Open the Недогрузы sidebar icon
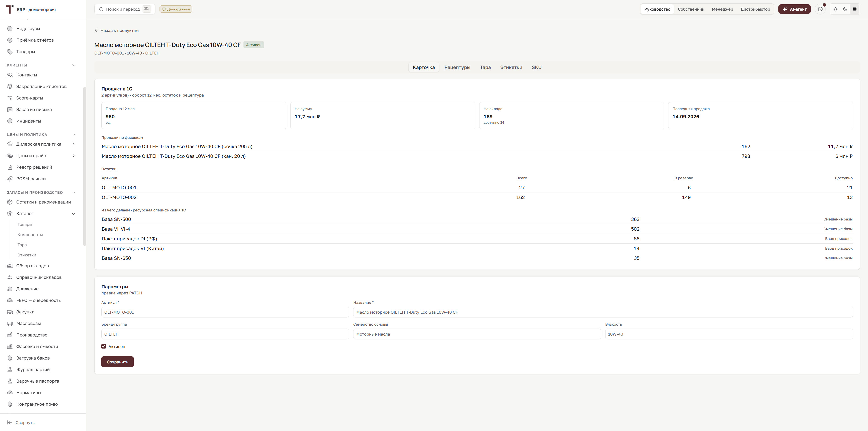Screen dimensions: 868x431 pyautogui.click(x=10, y=29)
